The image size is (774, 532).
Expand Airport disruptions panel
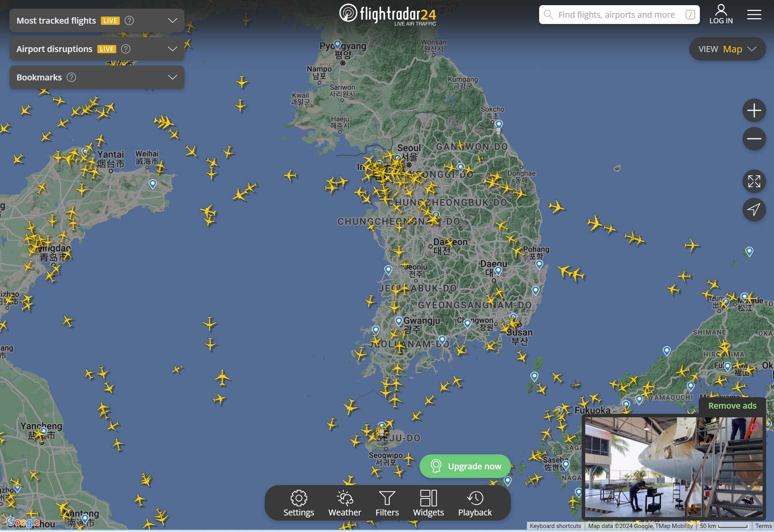[x=172, y=49]
